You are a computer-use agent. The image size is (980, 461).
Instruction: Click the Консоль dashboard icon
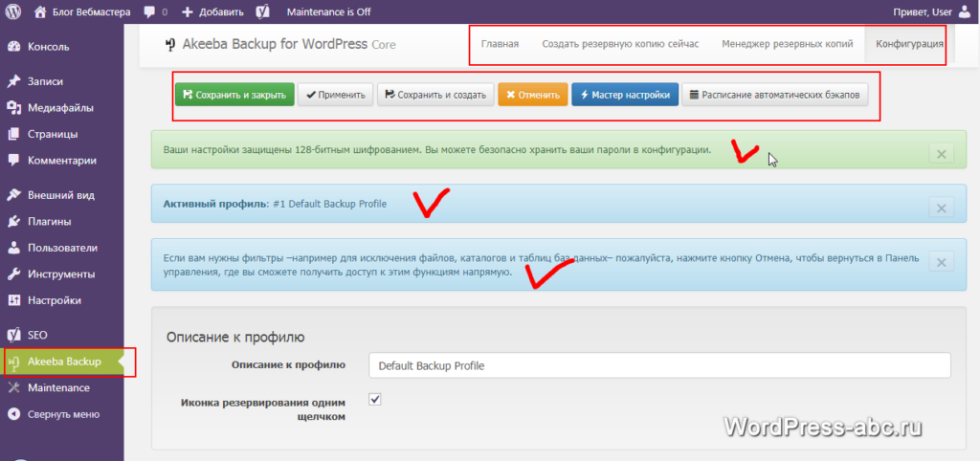tap(13, 47)
